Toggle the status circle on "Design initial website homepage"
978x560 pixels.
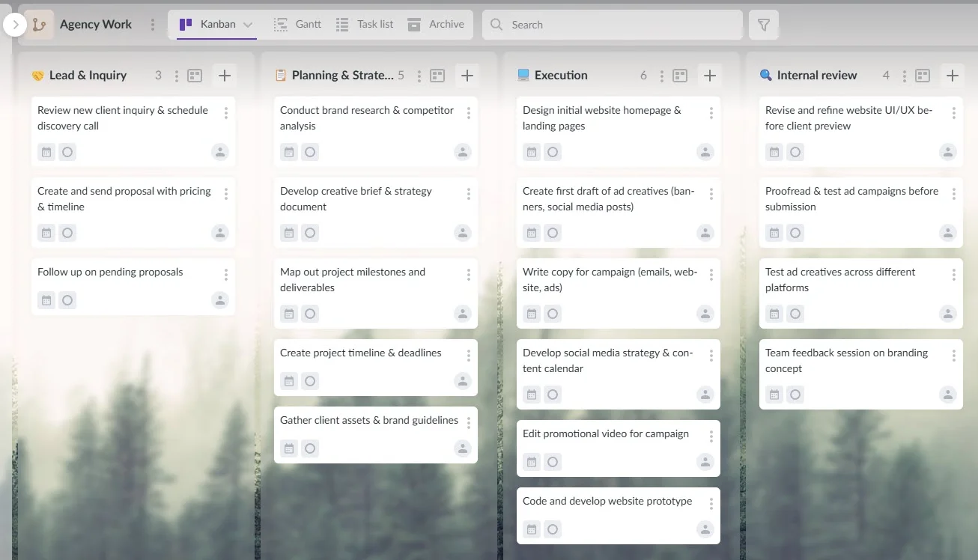[x=553, y=152]
